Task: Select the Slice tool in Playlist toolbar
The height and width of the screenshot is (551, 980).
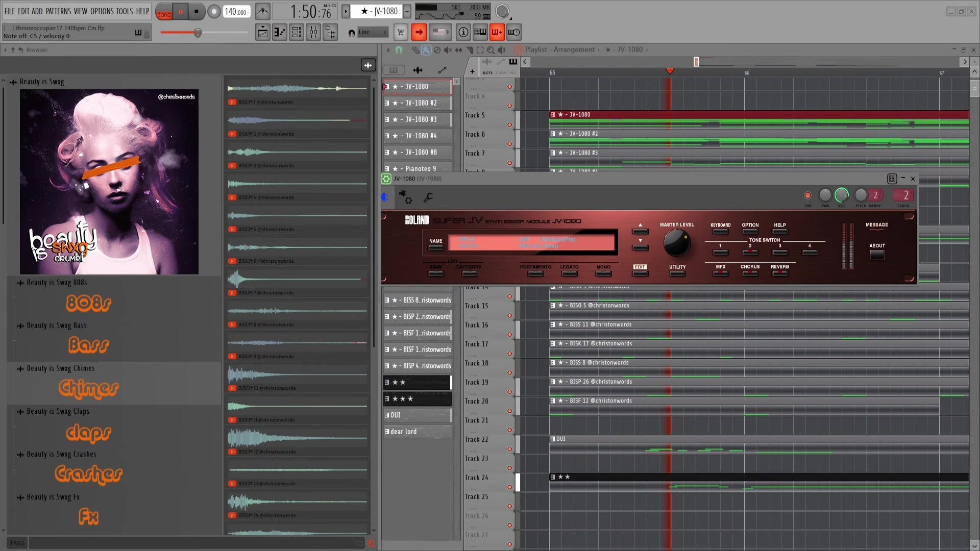Action: 469,50
